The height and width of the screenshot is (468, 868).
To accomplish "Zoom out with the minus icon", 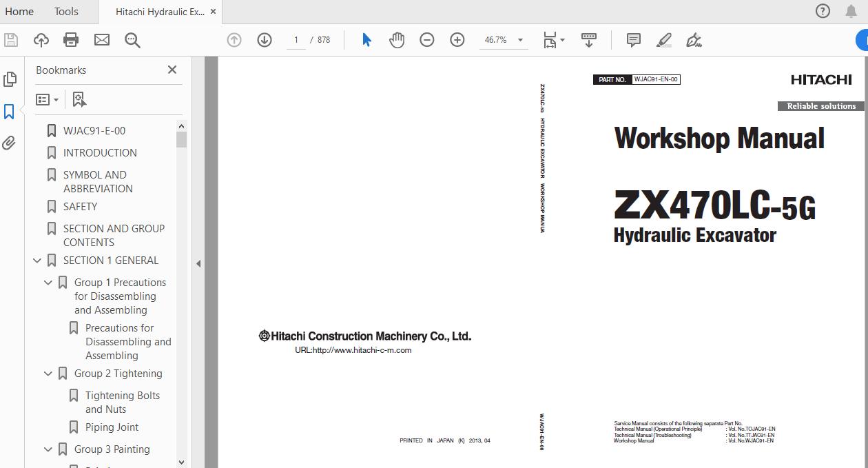I will click(426, 39).
